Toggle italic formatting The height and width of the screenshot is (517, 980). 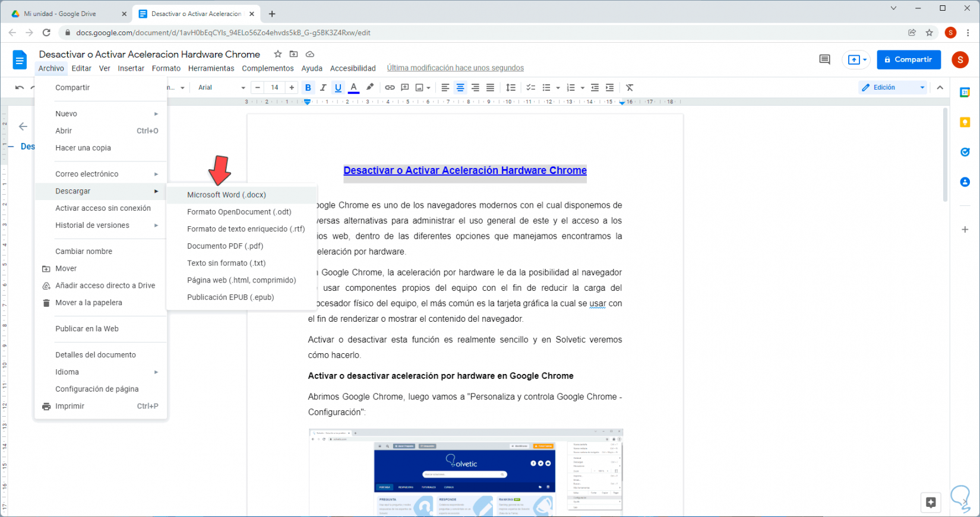[x=323, y=88]
